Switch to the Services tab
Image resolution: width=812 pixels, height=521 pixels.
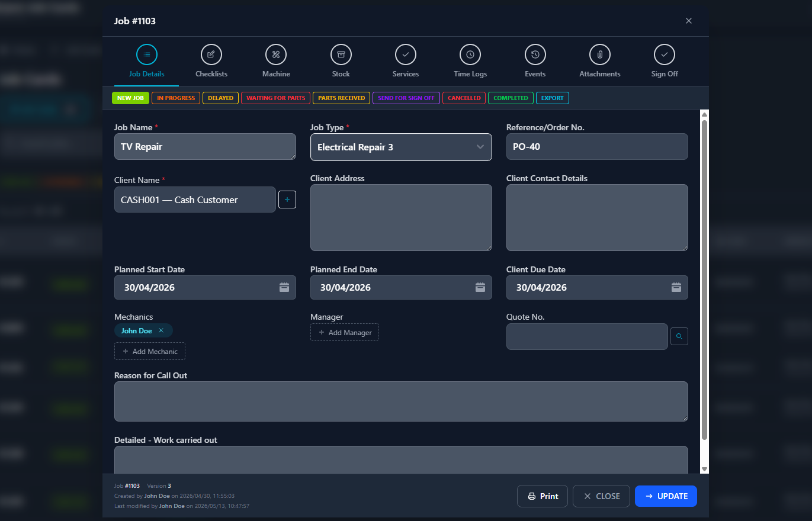click(x=406, y=61)
